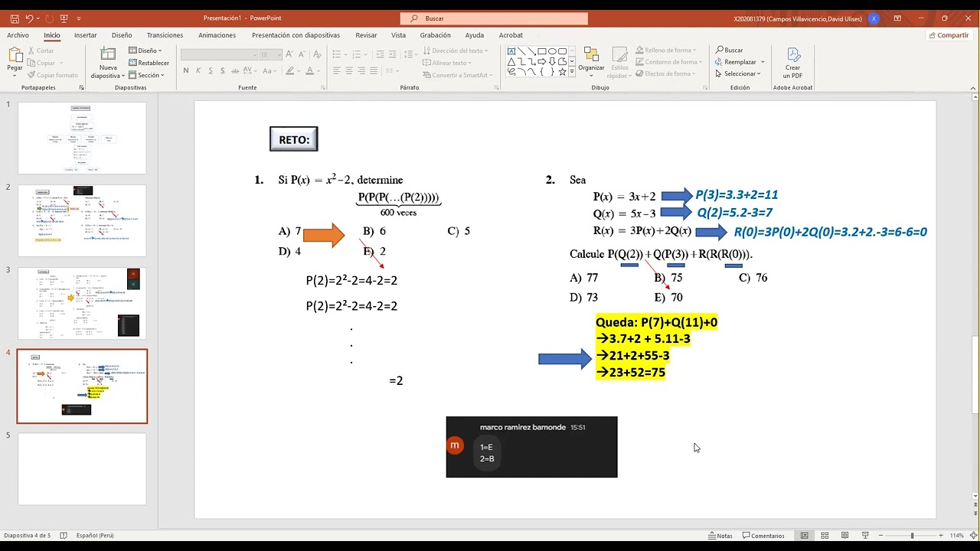Open font name combo box
The image size is (980, 551).
[x=219, y=54]
